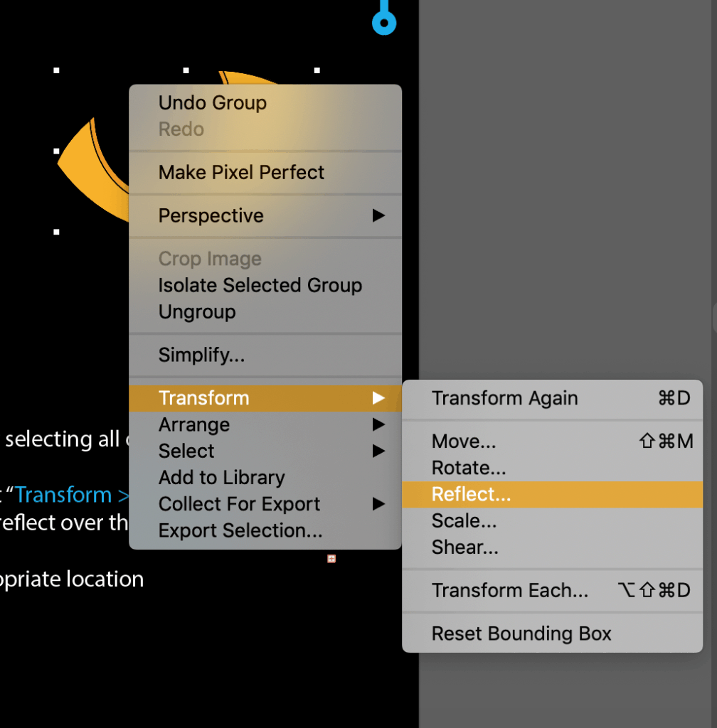Click the blue "Transform >" text

[72, 495]
